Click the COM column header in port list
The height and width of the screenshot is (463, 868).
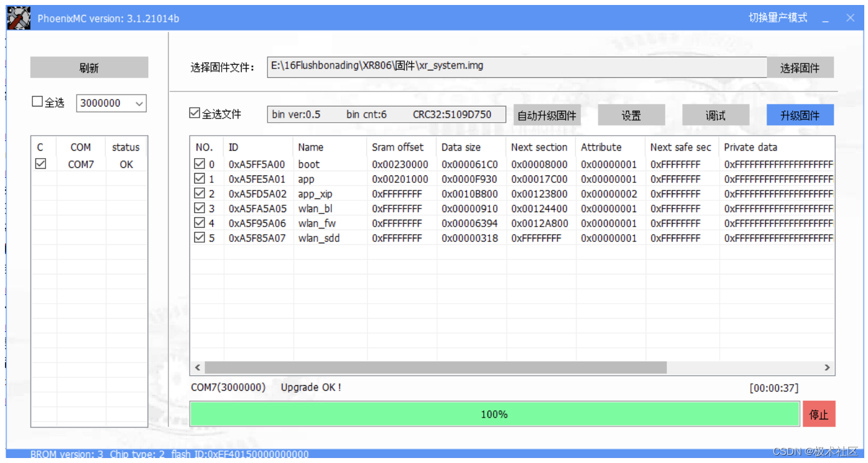tap(80, 147)
